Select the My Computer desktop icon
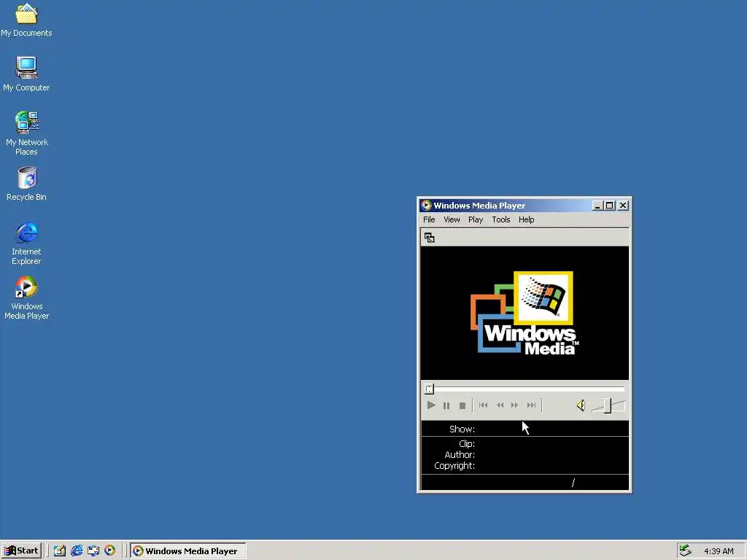The height and width of the screenshot is (560, 747). click(26, 74)
